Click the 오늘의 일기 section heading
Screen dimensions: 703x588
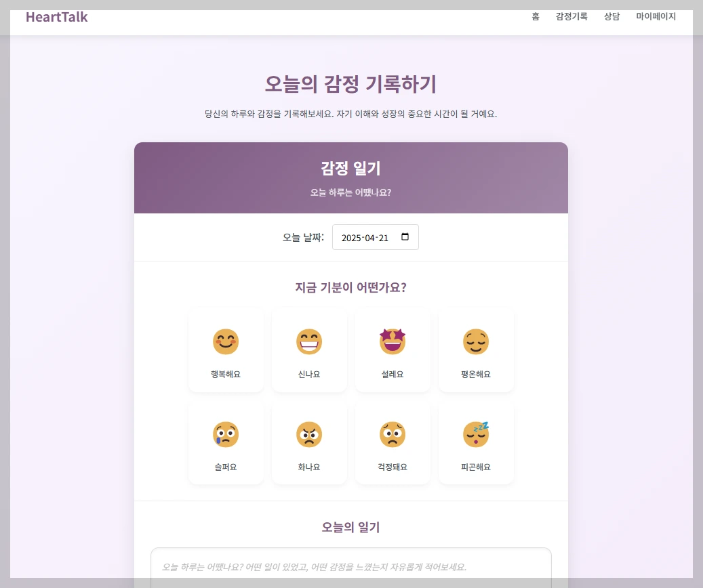[351, 527]
